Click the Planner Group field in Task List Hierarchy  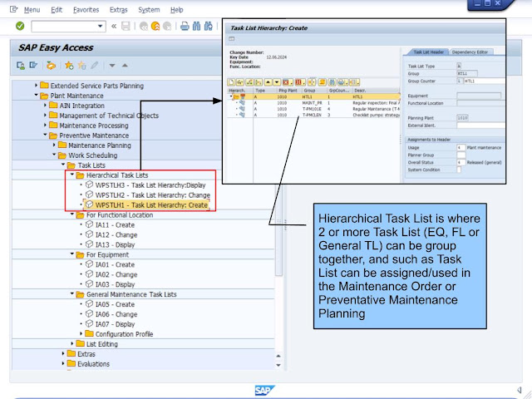[x=461, y=155]
